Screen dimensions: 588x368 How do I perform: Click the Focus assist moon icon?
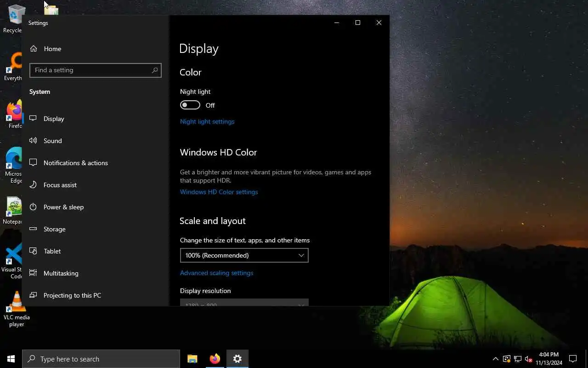pyautogui.click(x=33, y=185)
